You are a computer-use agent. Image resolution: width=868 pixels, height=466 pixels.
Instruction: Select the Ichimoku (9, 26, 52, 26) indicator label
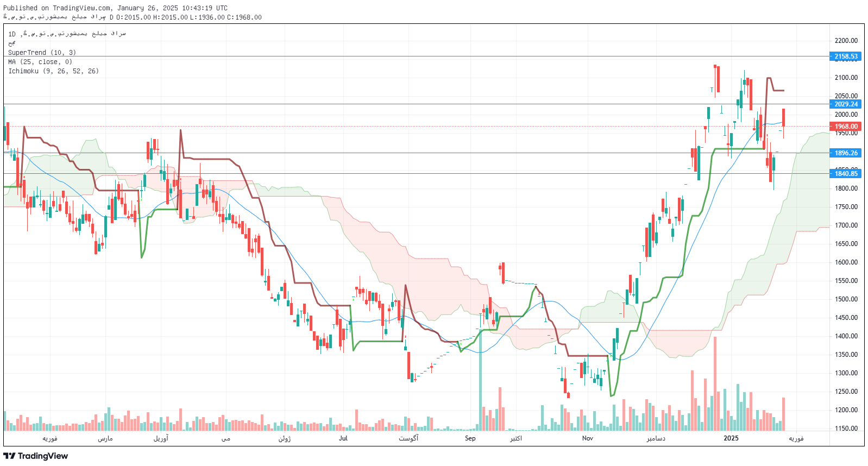point(53,71)
